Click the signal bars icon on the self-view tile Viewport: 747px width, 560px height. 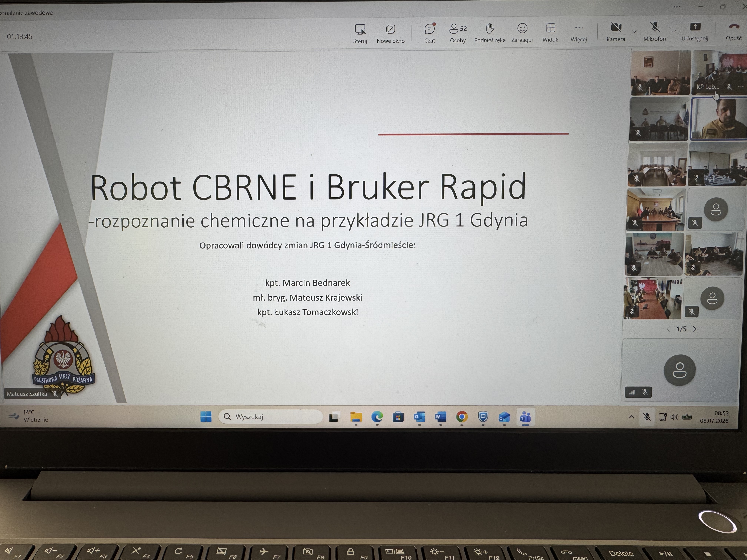click(632, 392)
